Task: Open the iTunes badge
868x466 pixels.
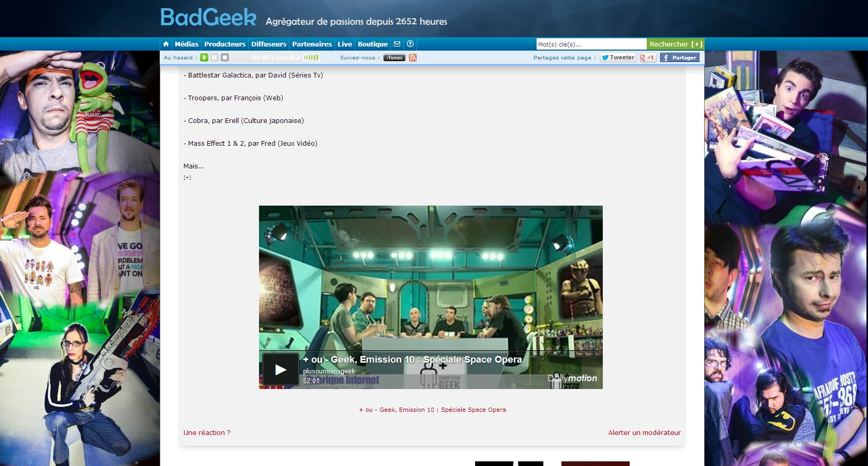Action: [x=394, y=58]
